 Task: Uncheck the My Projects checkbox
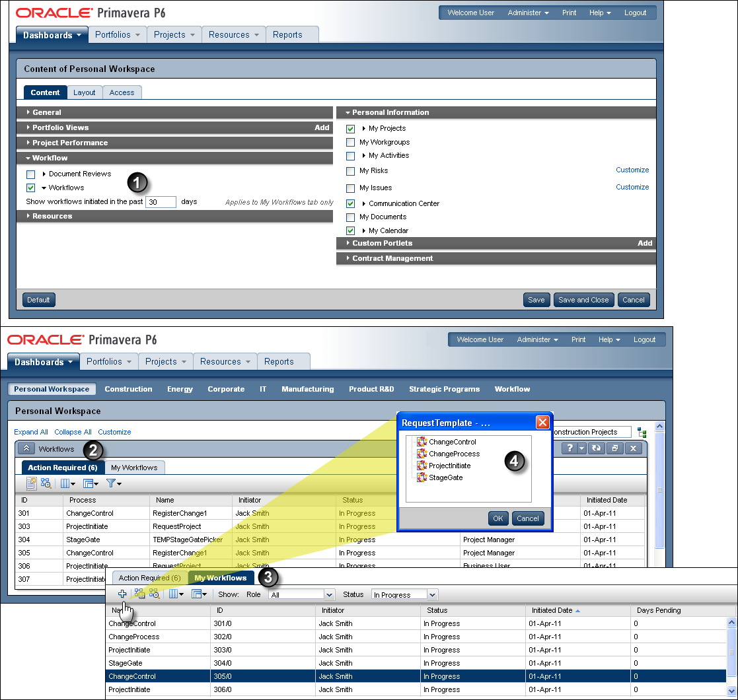[x=350, y=129]
